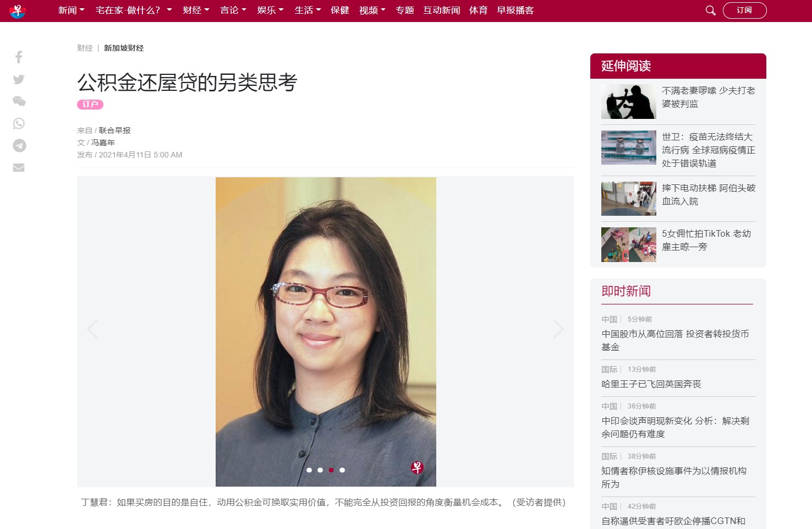Go to Zaobao home logo
The height and width of the screenshot is (529, 812).
coord(18,10)
